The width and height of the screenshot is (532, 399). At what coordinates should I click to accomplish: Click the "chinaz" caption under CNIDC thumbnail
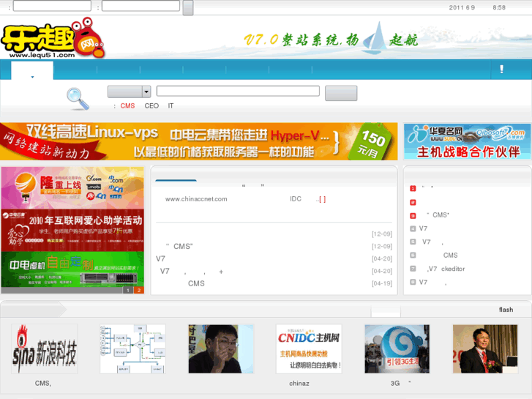[x=299, y=384]
